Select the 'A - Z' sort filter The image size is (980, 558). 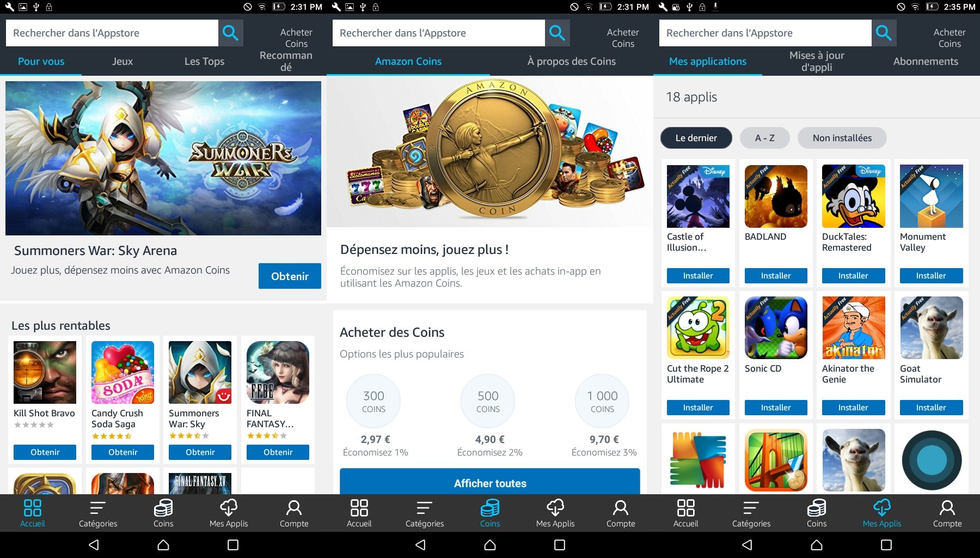point(764,138)
